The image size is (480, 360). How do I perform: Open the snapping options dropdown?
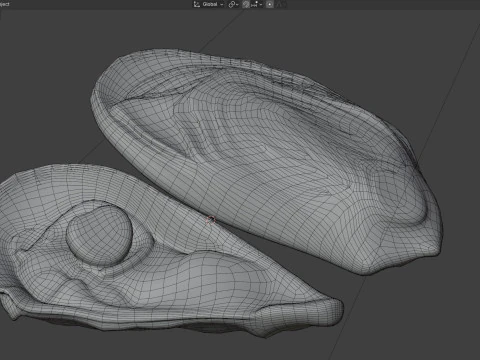257,4
